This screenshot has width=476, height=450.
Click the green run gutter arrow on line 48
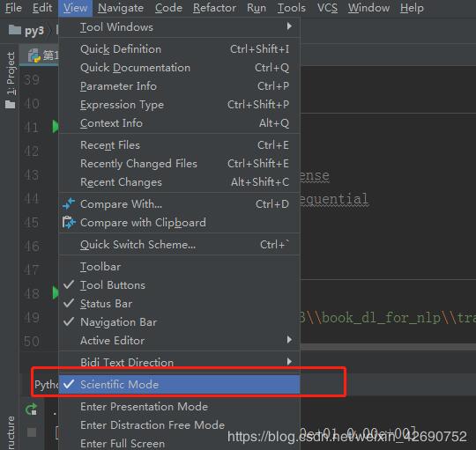[56, 292]
